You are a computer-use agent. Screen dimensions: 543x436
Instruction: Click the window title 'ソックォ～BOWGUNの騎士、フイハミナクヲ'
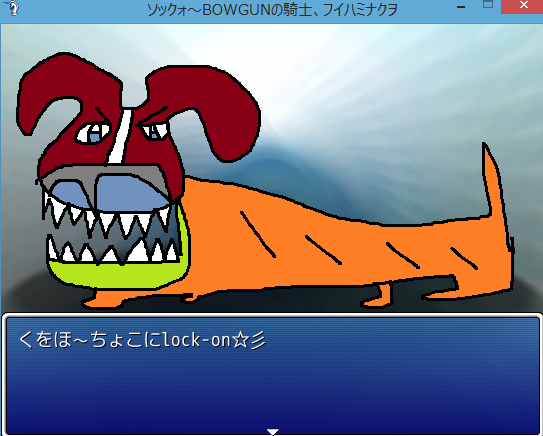point(272,9)
